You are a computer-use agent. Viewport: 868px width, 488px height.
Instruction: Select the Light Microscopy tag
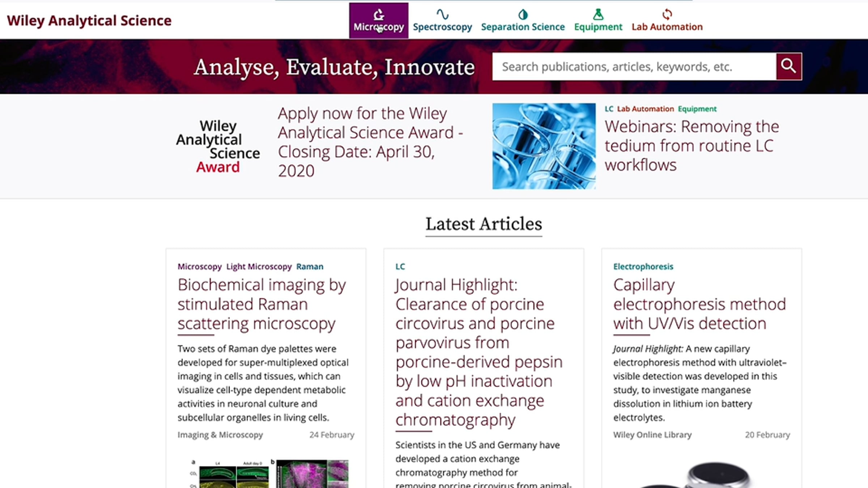point(259,267)
